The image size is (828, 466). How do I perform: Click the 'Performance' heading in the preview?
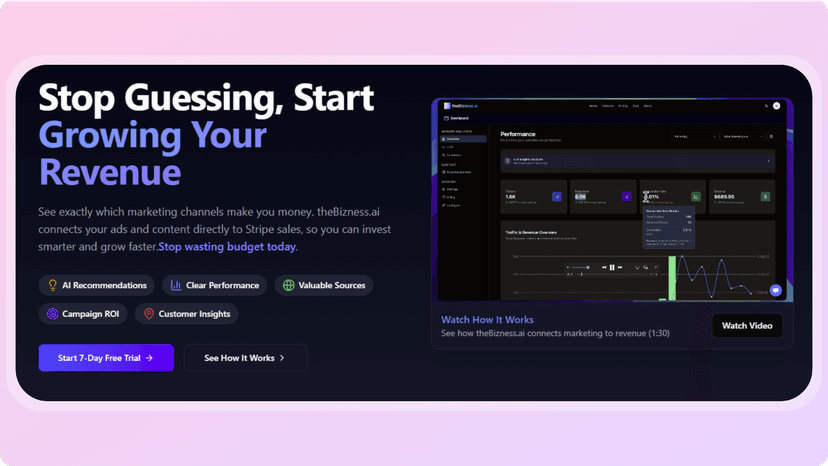tap(518, 134)
